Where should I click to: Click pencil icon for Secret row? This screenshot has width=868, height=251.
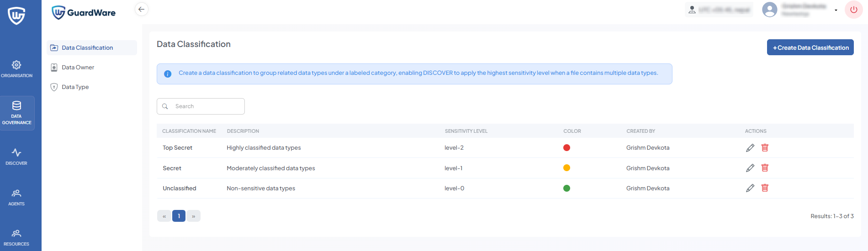click(x=750, y=168)
